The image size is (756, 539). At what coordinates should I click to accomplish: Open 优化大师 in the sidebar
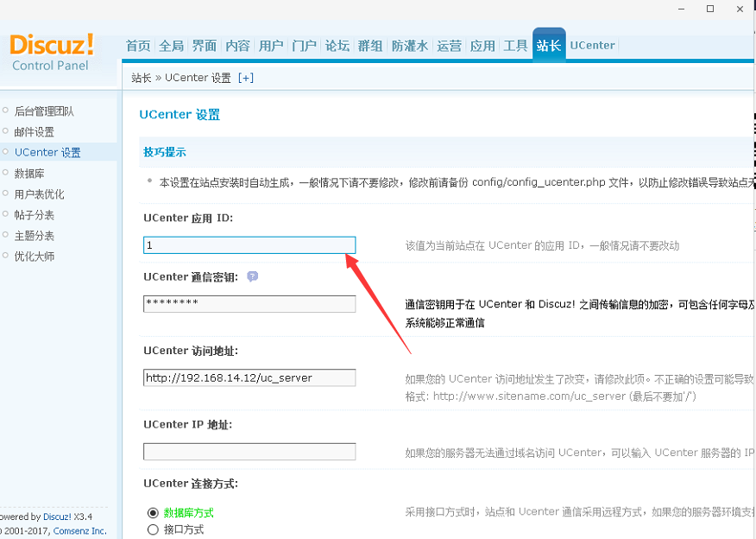coord(34,257)
